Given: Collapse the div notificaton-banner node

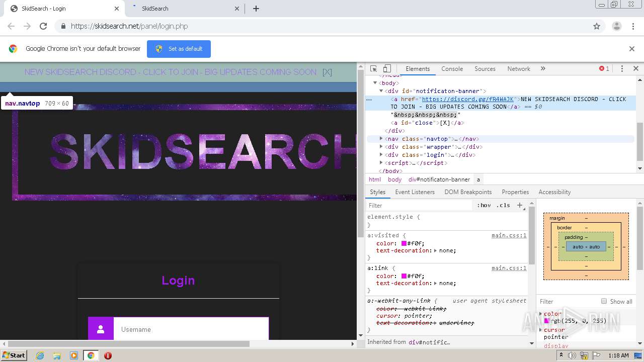Looking at the screenshot, I should click(381, 91).
